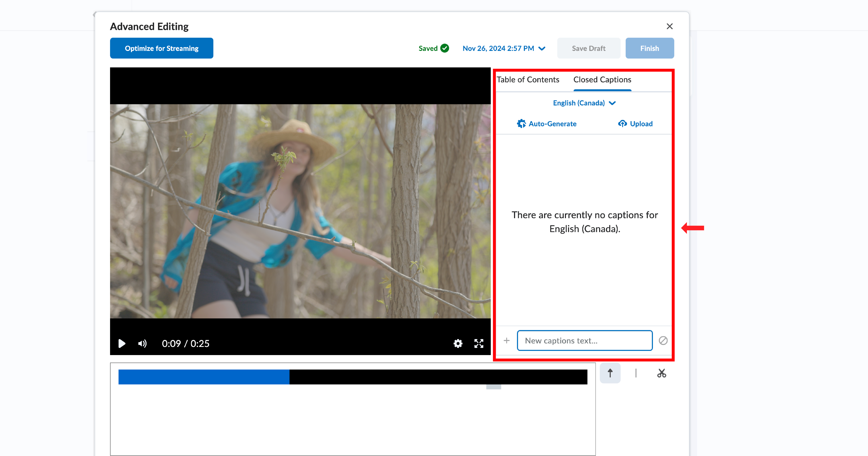Click the plus icon to add caption
The height and width of the screenshot is (456, 868).
(506, 341)
